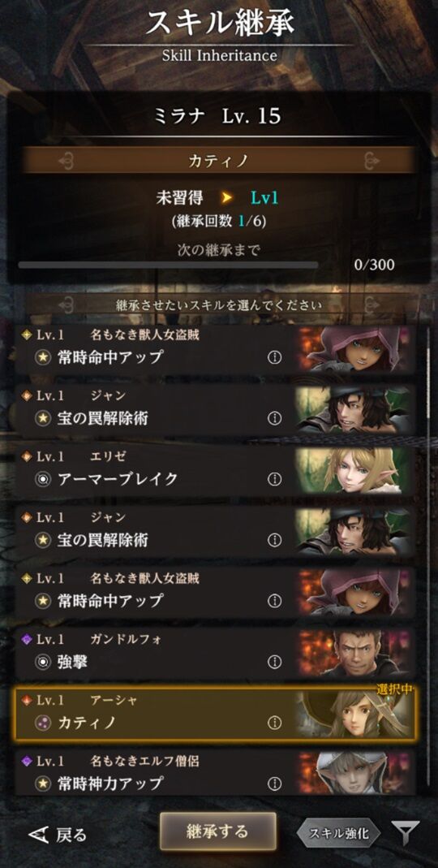Click the 継承する button
This screenshot has width=438, height=868.
(x=217, y=831)
